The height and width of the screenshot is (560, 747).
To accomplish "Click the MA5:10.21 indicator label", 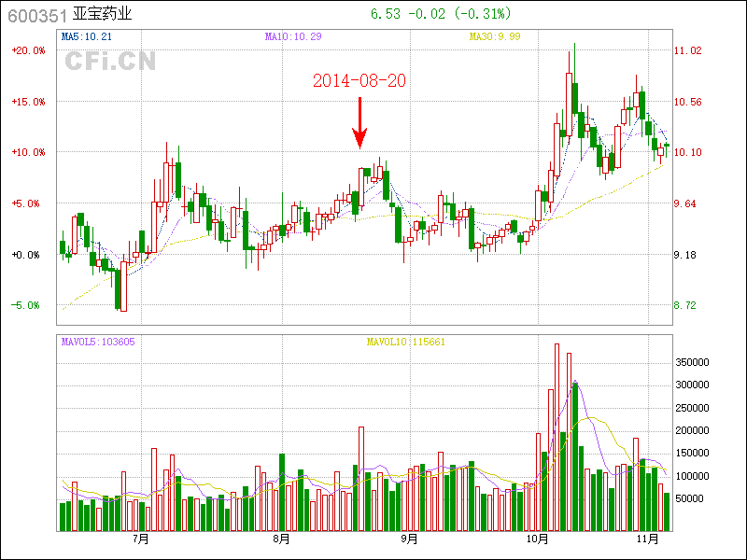I will (x=86, y=36).
